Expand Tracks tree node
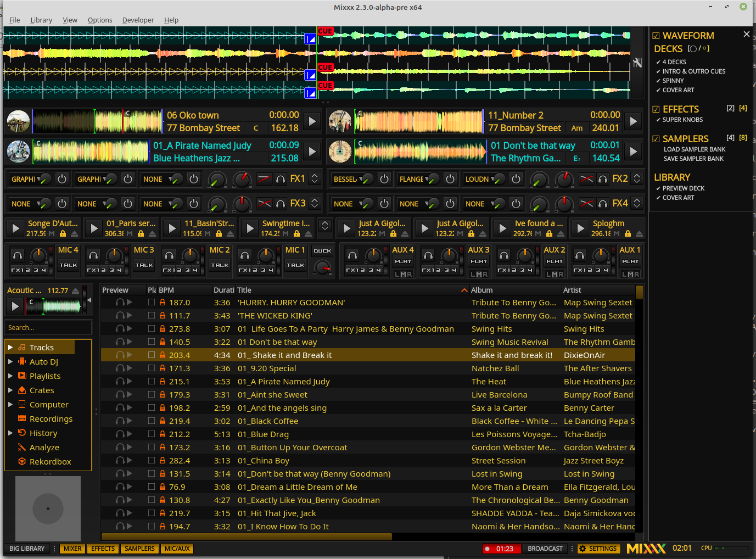 10,348
